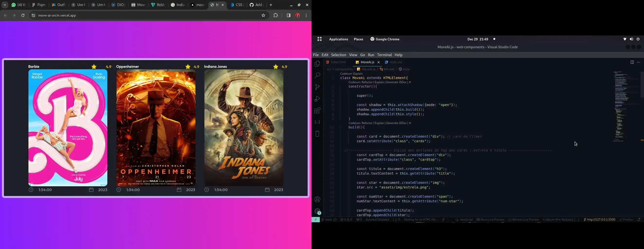The width and height of the screenshot is (644, 249).
Task: Click the main branch in status bar
Action: click(x=326, y=220)
